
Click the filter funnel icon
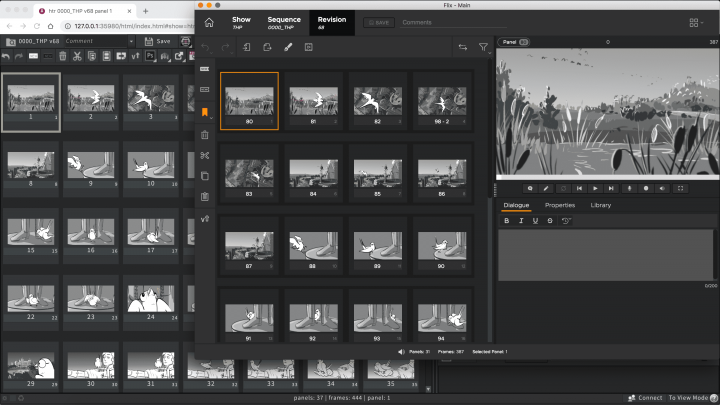coord(484,47)
